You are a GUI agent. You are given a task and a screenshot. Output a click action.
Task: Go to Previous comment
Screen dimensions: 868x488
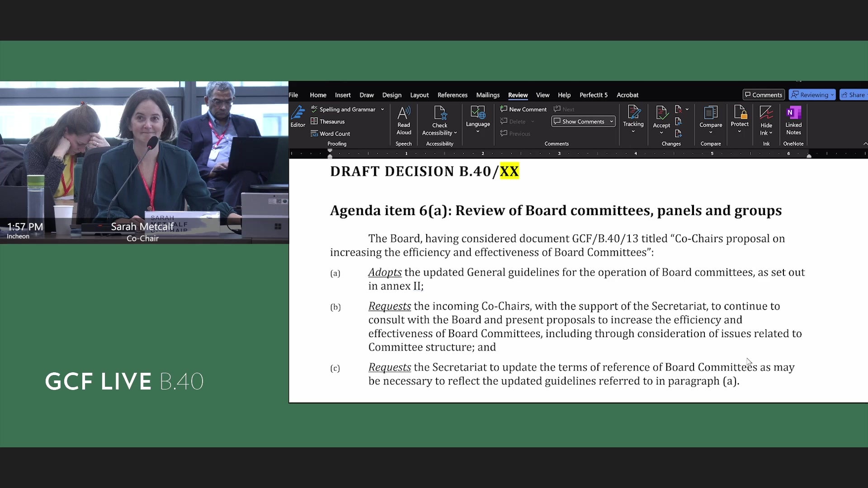click(x=515, y=134)
